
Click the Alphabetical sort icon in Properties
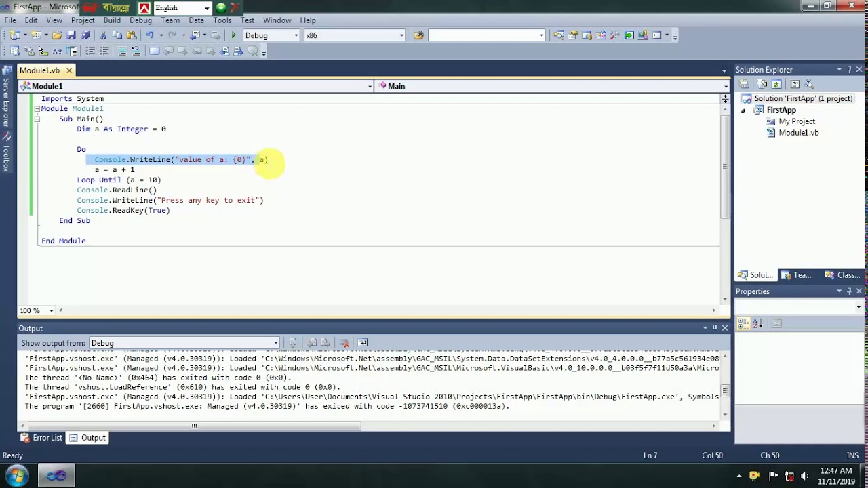coord(757,324)
